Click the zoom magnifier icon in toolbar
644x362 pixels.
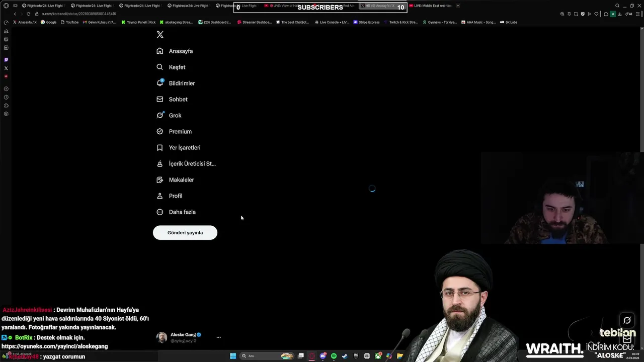[x=562, y=14]
